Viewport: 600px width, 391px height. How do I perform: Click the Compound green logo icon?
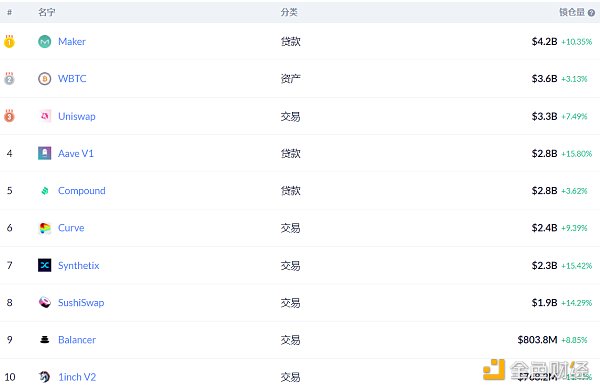[45, 191]
